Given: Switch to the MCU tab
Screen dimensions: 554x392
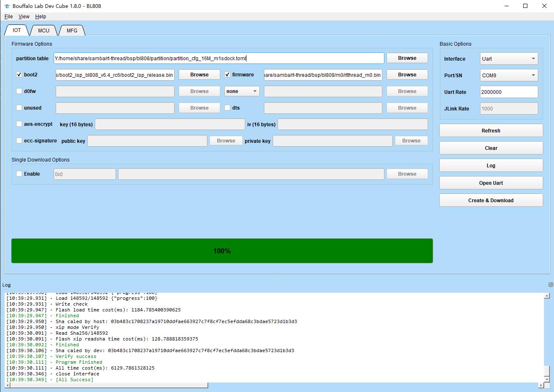Looking at the screenshot, I should [44, 31].
